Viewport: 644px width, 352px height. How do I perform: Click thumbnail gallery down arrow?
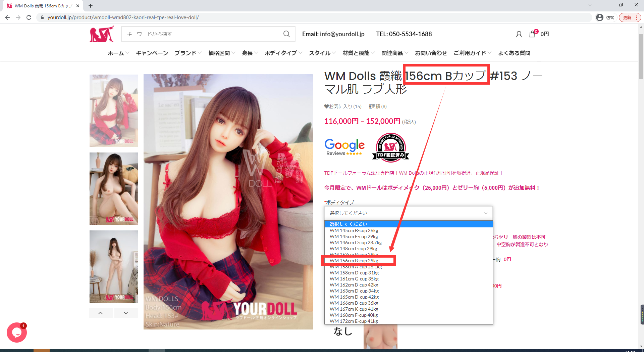tap(126, 313)
